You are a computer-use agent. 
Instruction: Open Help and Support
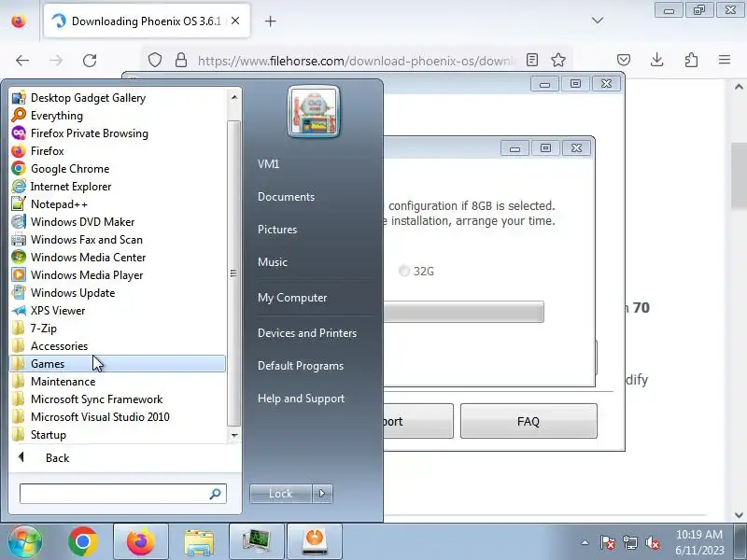point(301,399)
